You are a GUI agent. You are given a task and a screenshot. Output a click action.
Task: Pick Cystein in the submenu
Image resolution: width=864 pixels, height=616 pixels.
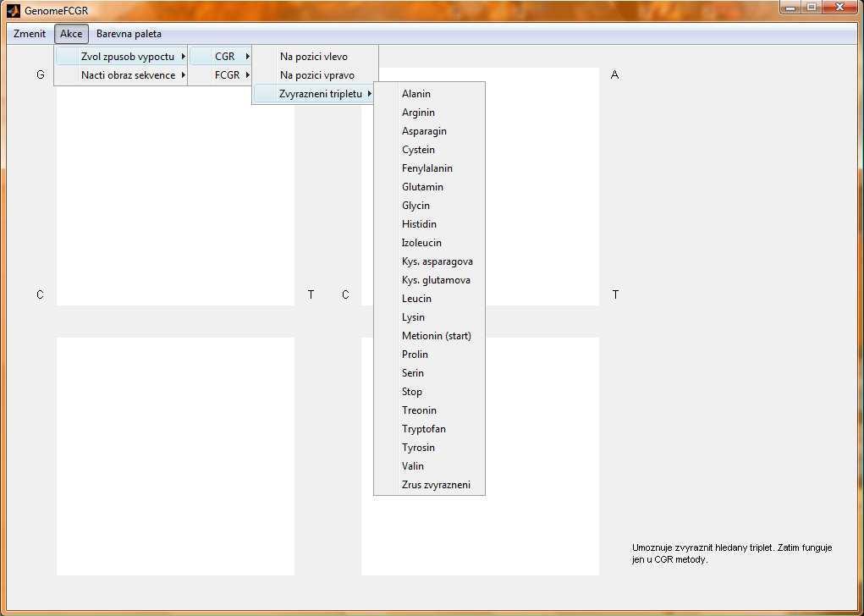(x=429, y=150)
